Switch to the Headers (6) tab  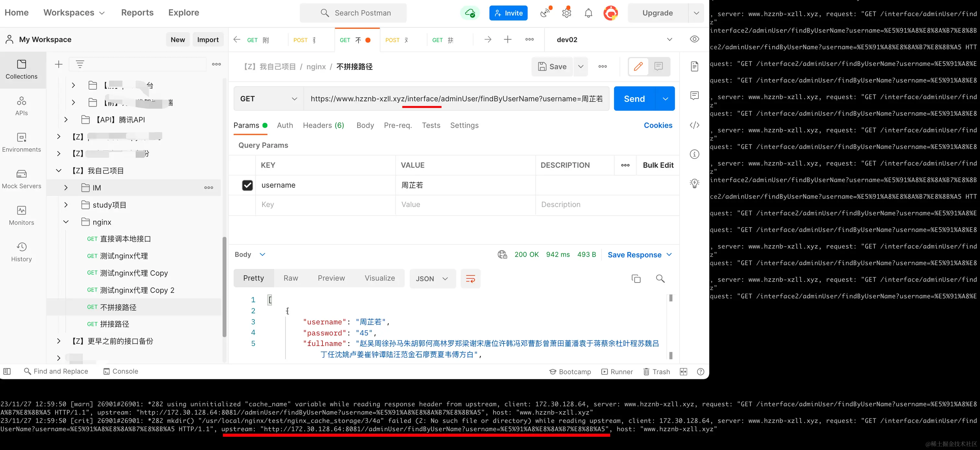[323, 125]
